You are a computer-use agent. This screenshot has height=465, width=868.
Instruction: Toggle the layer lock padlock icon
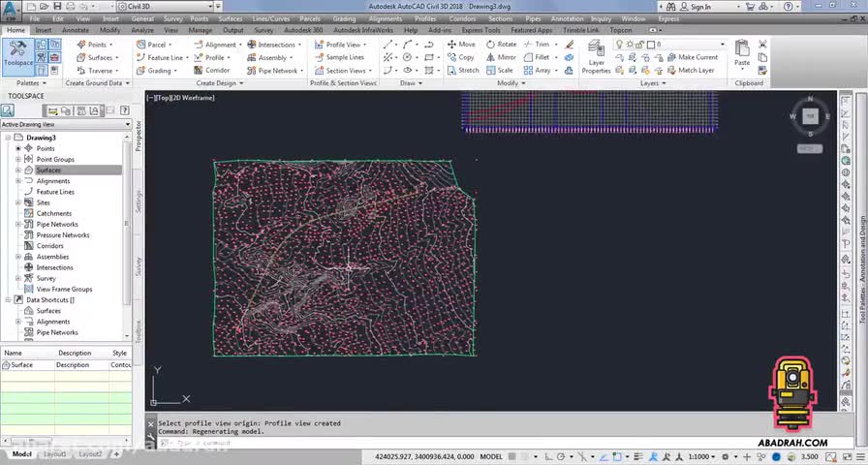pyautogui.click(x=640, y=45)
